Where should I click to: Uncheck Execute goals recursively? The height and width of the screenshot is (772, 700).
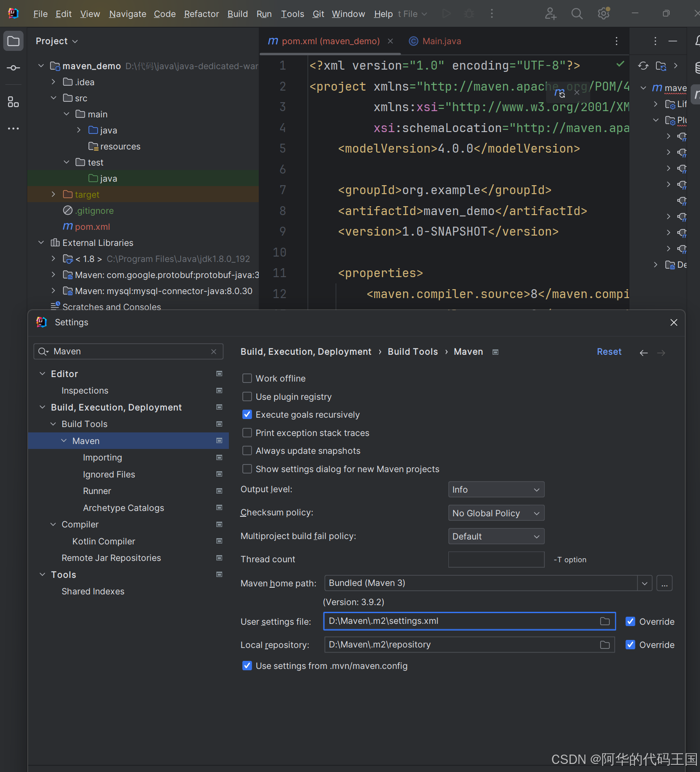(x=247, y=415)
